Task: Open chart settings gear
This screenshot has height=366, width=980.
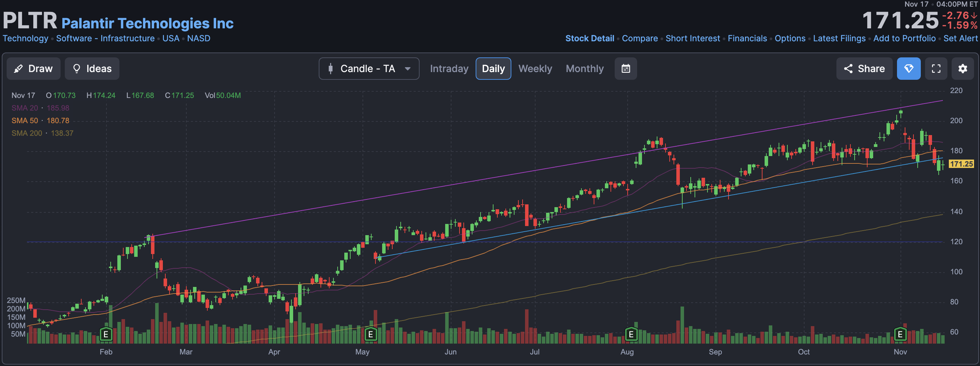Action: point(962,69)
